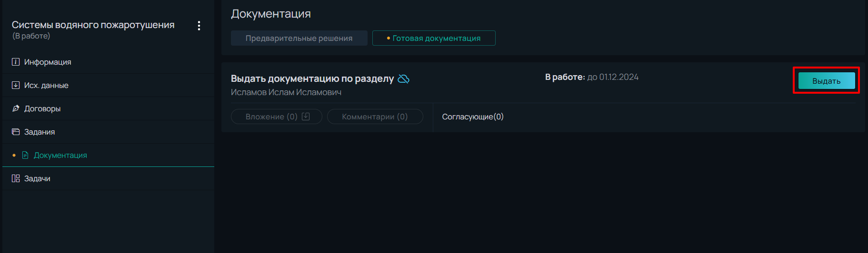Screen dimensions: 868x253
Task: Click the download icon in Вложение
Action: [x=306, y=117]
